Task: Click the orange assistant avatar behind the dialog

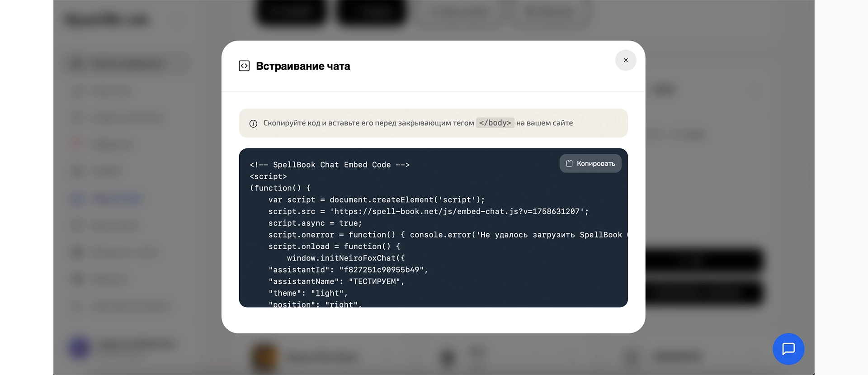Action: [x=264, y=357]
